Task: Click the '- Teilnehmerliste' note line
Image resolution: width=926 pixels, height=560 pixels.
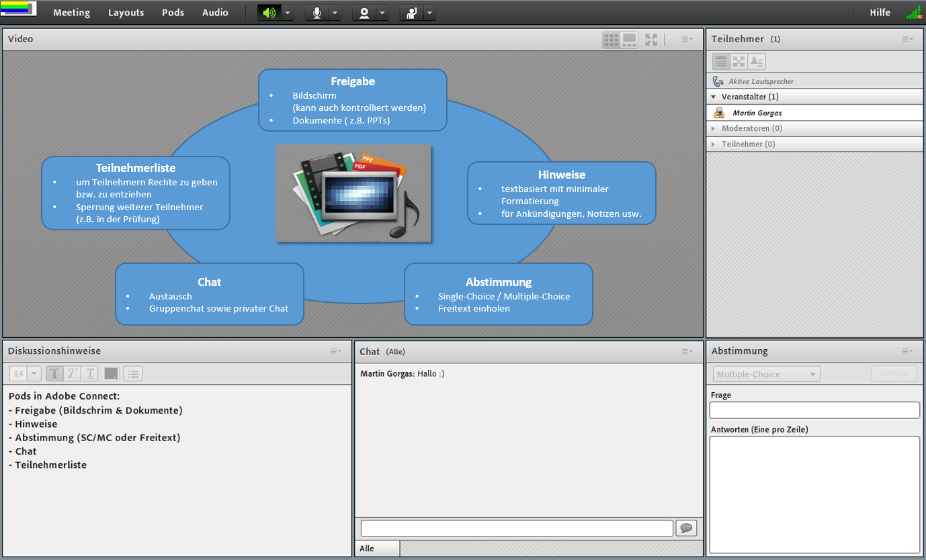Action: pos(48,465)
